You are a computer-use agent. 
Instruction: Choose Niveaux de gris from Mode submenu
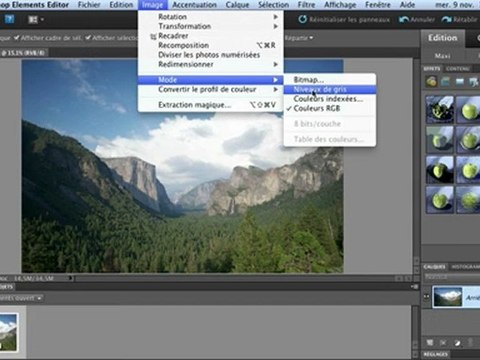(330, 89)
